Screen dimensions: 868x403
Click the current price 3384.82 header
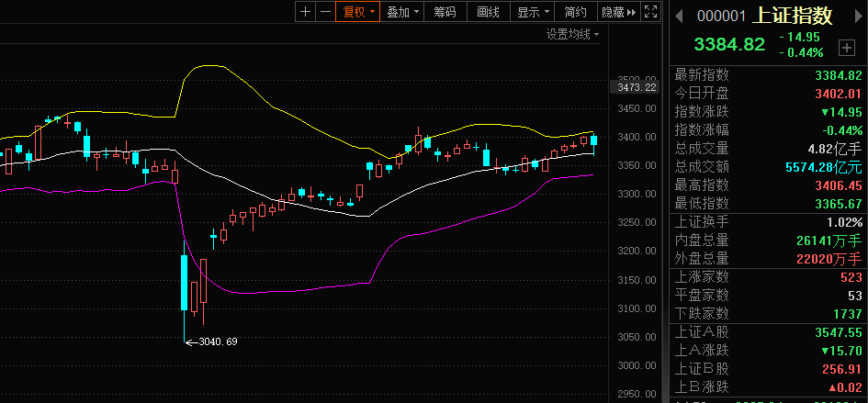point(729,44)
